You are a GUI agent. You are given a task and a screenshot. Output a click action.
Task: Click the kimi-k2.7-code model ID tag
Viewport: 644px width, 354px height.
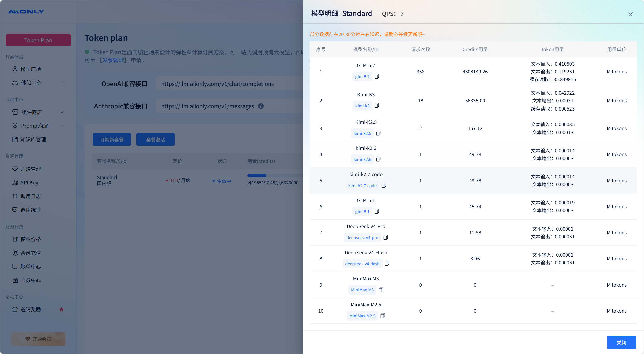tap(362, 186)
